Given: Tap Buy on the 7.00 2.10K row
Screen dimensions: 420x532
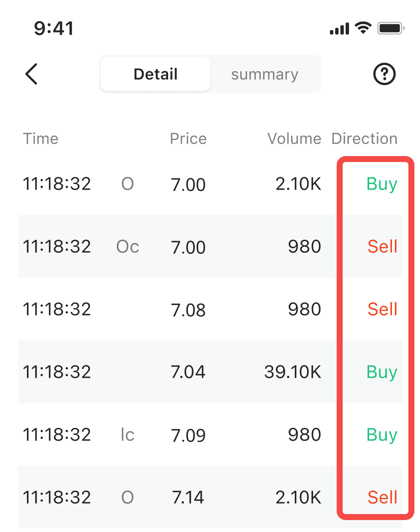Looking at the screenshot, I should click(x=382, y=184).
